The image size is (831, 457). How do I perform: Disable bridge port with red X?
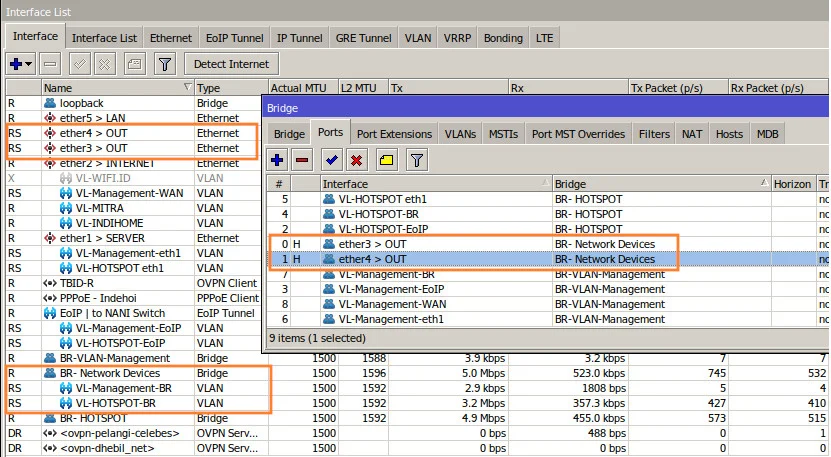click(357, 160)
